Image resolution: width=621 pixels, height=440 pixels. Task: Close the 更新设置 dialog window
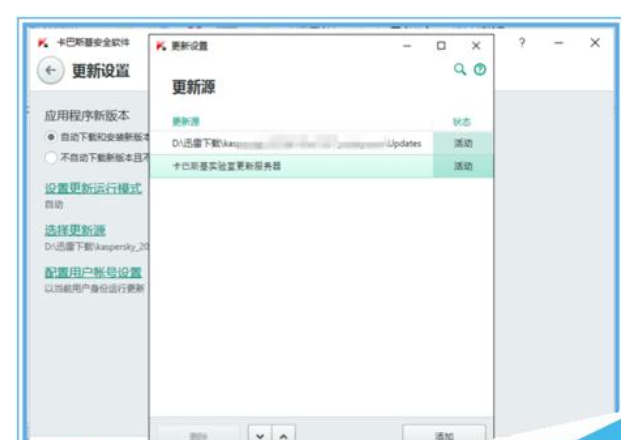point(476,46)
